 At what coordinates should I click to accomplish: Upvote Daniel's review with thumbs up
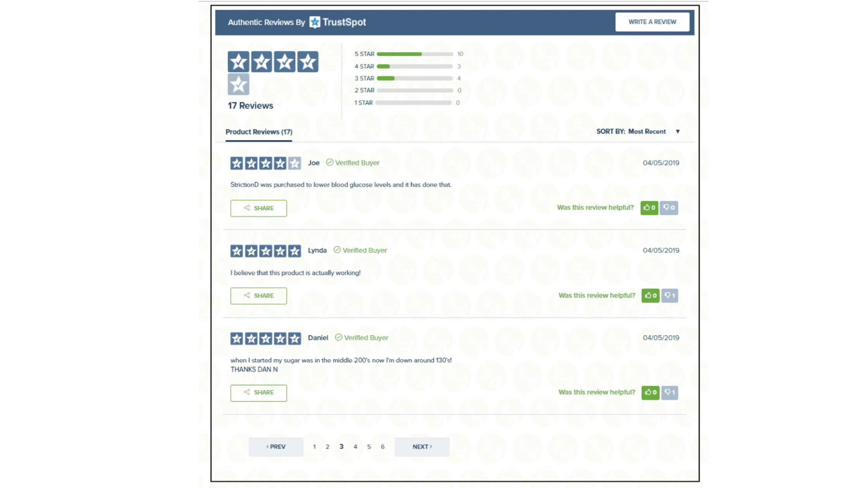(x=651, y=392)
